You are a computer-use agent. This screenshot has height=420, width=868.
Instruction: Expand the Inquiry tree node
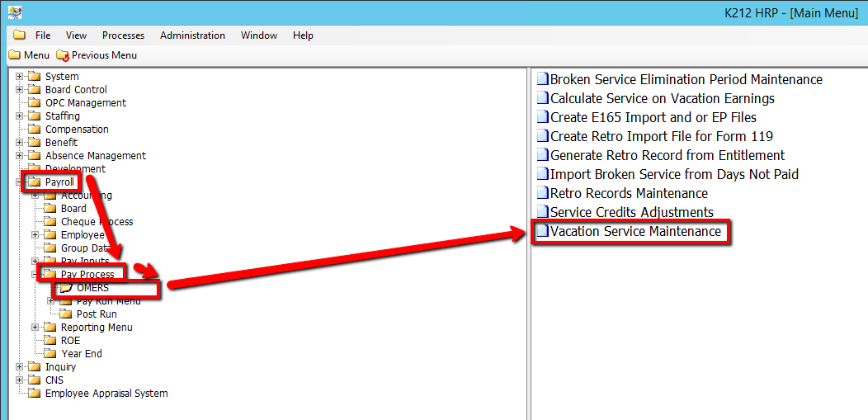pyautogui.click(x=20, y=367)
